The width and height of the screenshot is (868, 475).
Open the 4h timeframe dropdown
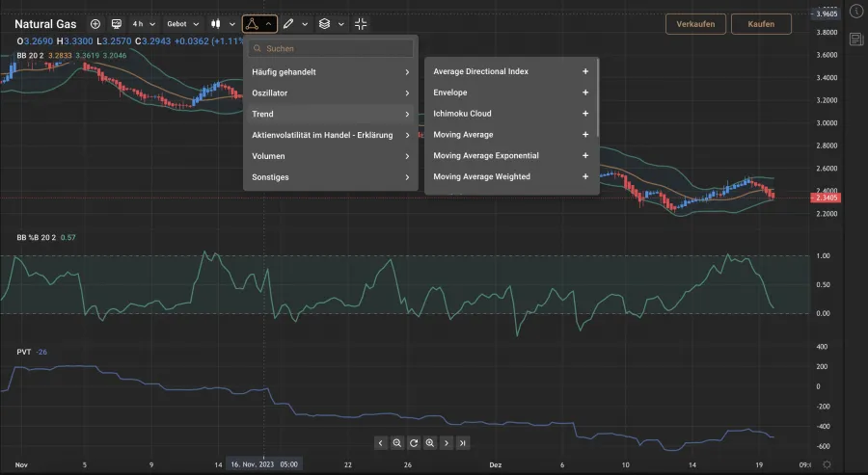click(143, 24)
